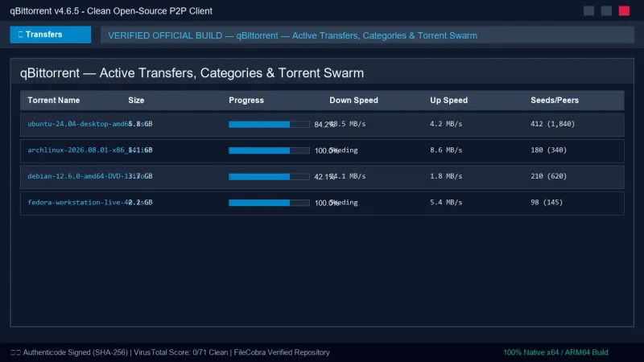Click the Torrent Name column header
The image size is (644, 362).
click(54, 100)
